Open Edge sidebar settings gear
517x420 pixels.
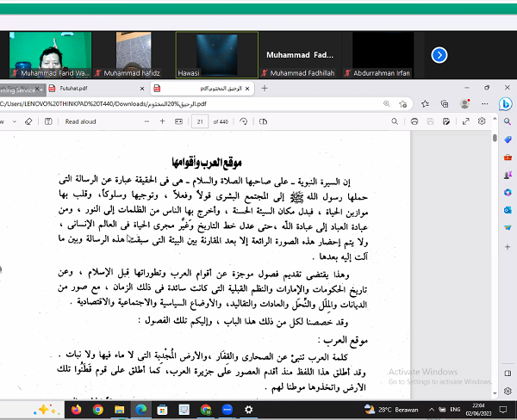click(508, 391)
